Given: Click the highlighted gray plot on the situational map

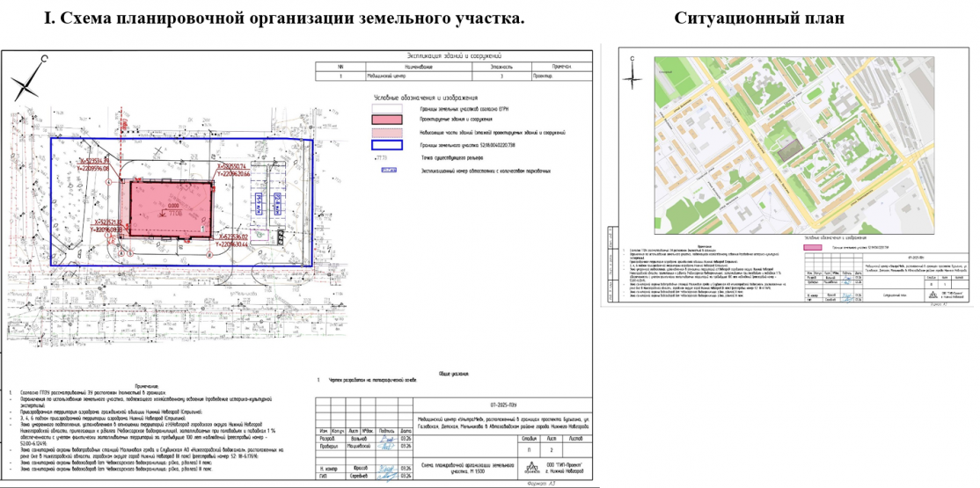Looking at the screenshot, I should (791, 149).
